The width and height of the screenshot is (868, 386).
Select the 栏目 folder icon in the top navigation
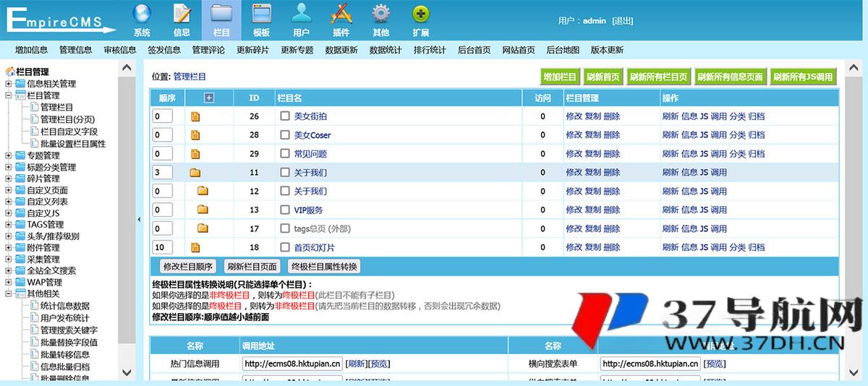[221, 14]
